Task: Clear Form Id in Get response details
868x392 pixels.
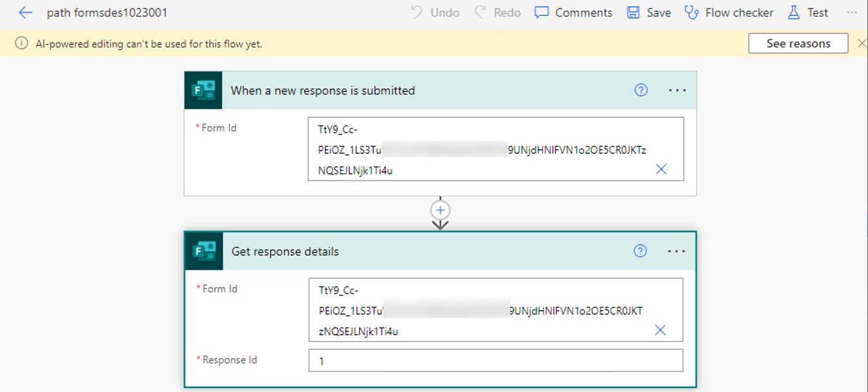Action: click(x=660, y=330)
